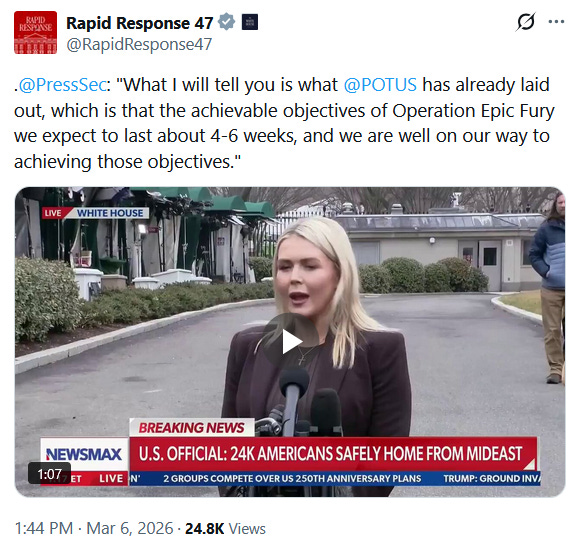Screen dimensions: 578x558
Task: Click the tweet text about Operation Epic Fury
Action: click(284, 123)
